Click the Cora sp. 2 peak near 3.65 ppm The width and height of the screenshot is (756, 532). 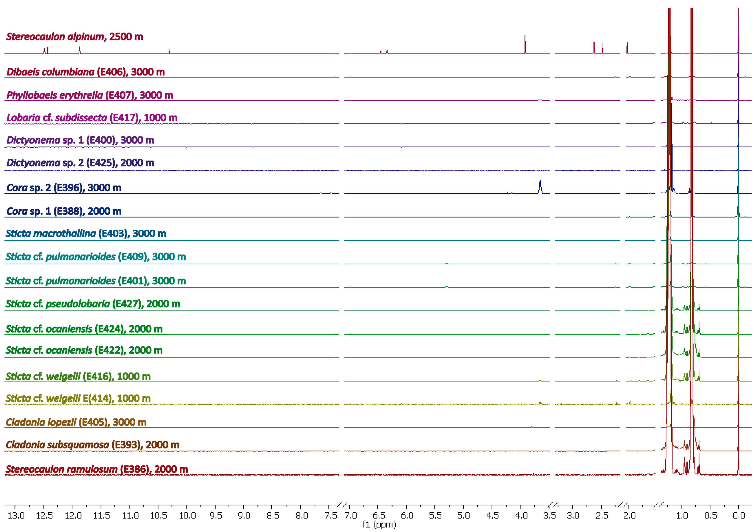point(540,187)
